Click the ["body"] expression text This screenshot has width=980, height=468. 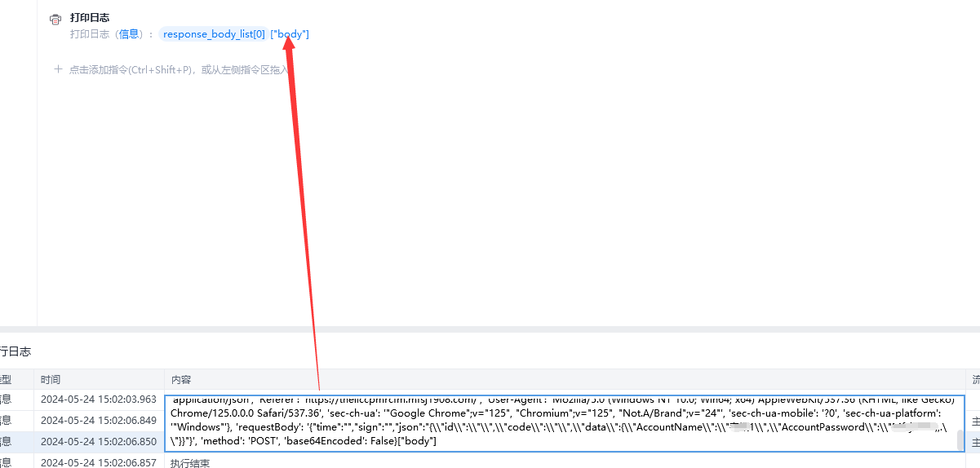(290, 33)
